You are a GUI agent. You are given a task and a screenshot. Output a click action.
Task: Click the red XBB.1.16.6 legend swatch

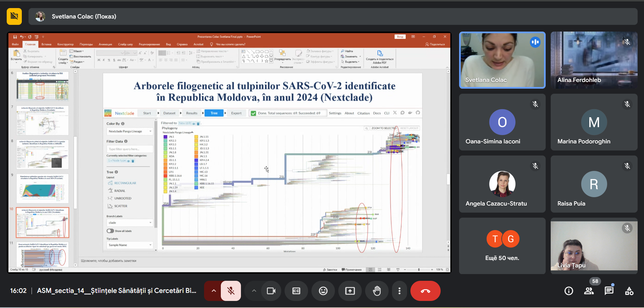tap(165, 176)
